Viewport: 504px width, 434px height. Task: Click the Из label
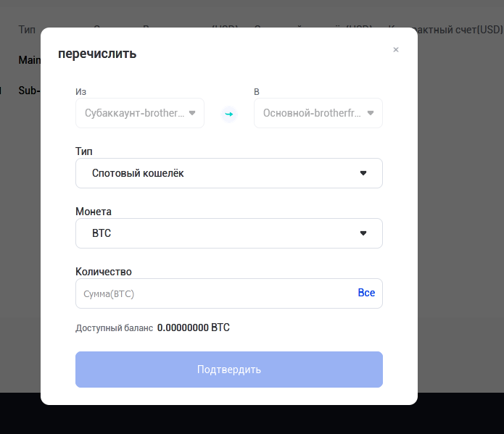[x=80, y=92]
